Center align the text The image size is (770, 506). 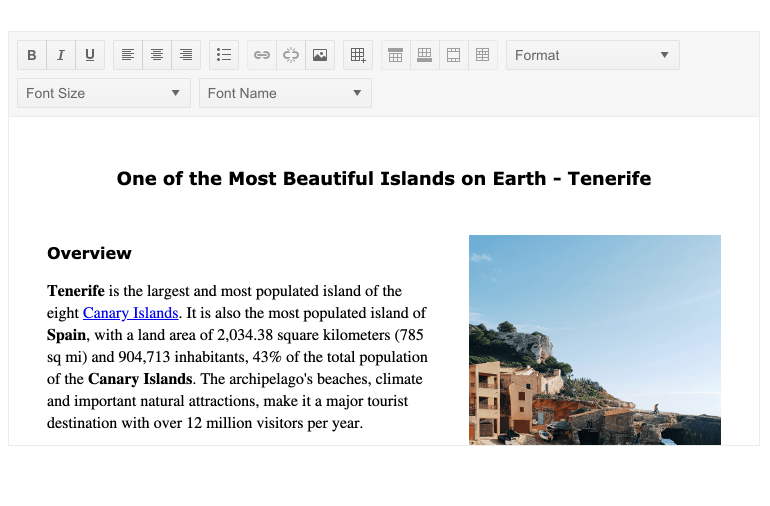click(x=157, y=55)
